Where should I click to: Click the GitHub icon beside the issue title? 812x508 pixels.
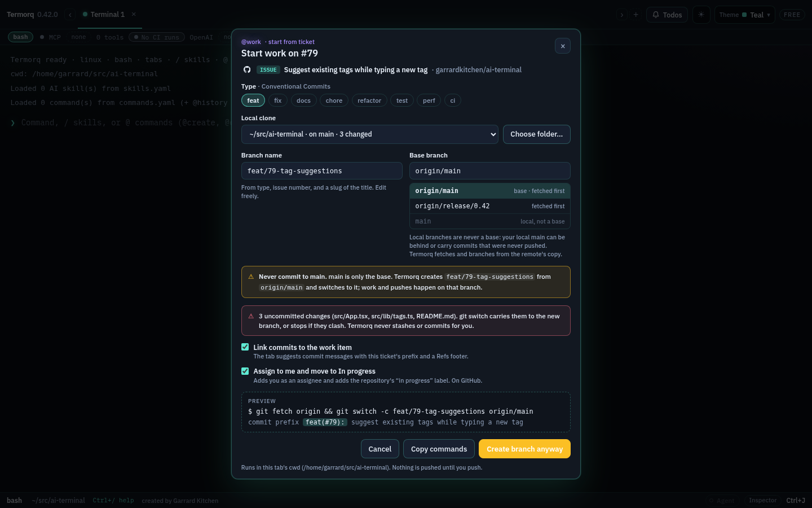pyautogui.click(x=247, y=70)
